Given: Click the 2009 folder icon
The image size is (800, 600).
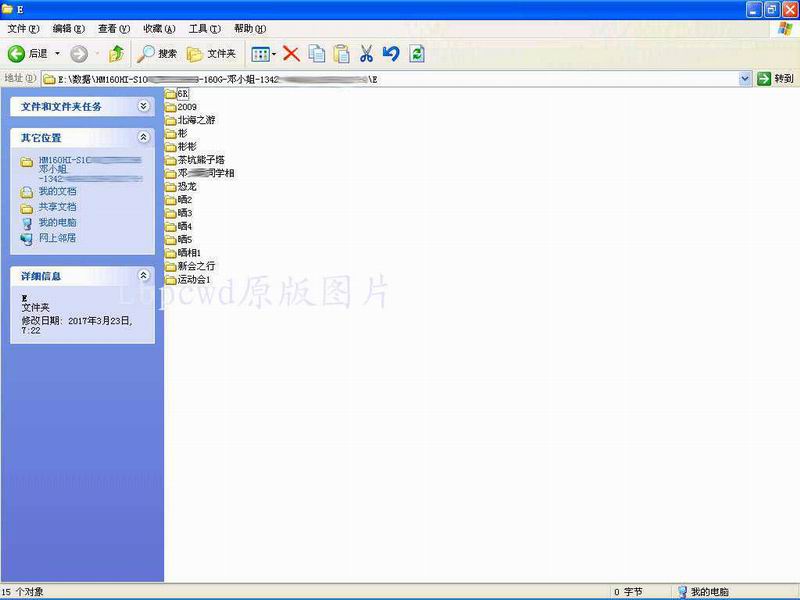Looking at the screenshot, I should pyautogui.click(x=170, y=108).
